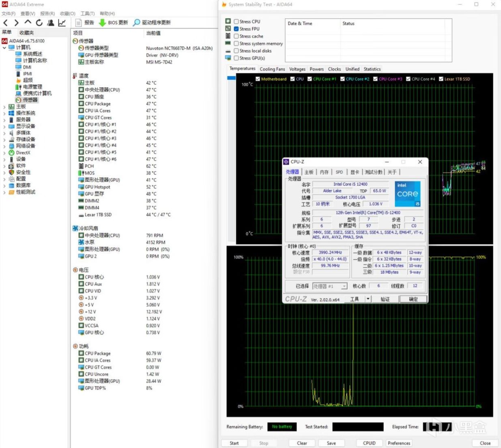Expand the 主板 tree node

4,107
